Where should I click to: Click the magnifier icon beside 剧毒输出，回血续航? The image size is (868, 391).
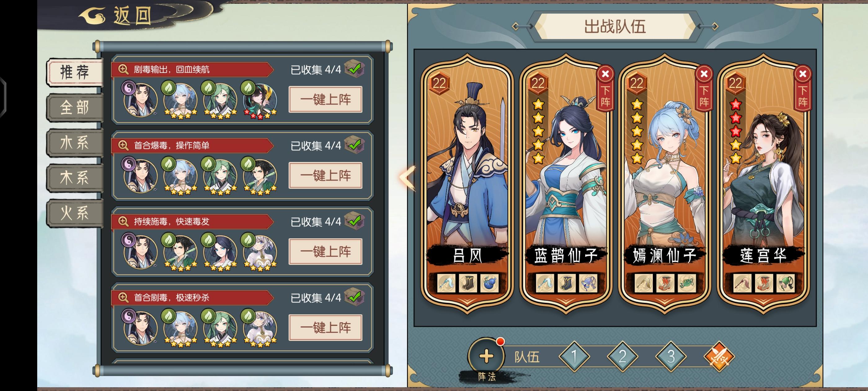click(123, 70)
